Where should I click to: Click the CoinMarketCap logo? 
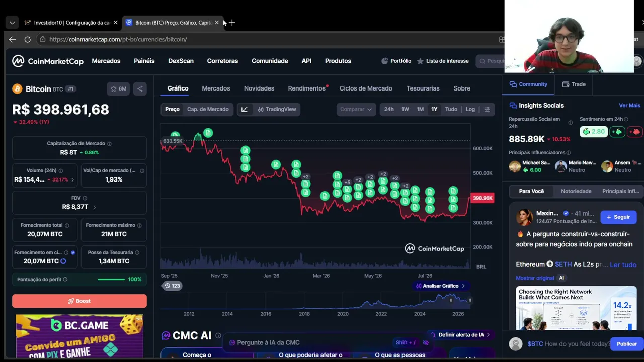pos(48,61)
